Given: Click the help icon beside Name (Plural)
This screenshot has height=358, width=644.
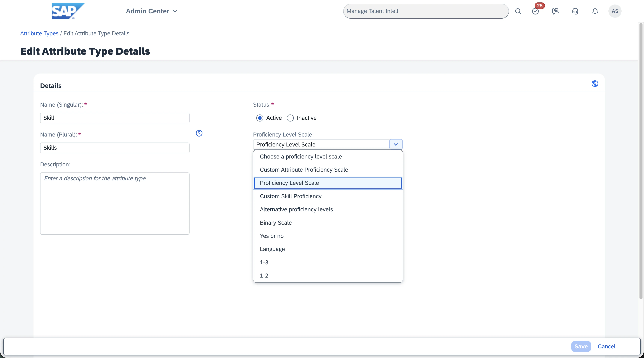Looking at the screenshot, I should click(199, 133).
